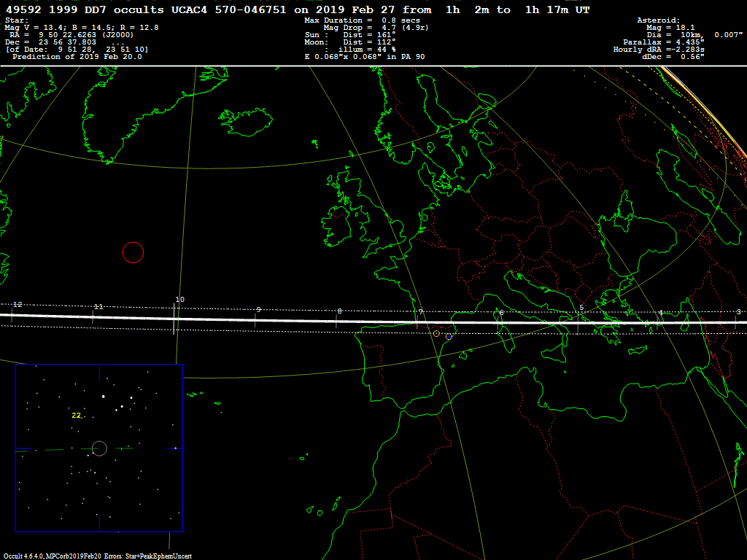Viewport: 747px width, 560px height.
Task: Click the red circle in the Atlantic Ocean
Action: [133, 252]
